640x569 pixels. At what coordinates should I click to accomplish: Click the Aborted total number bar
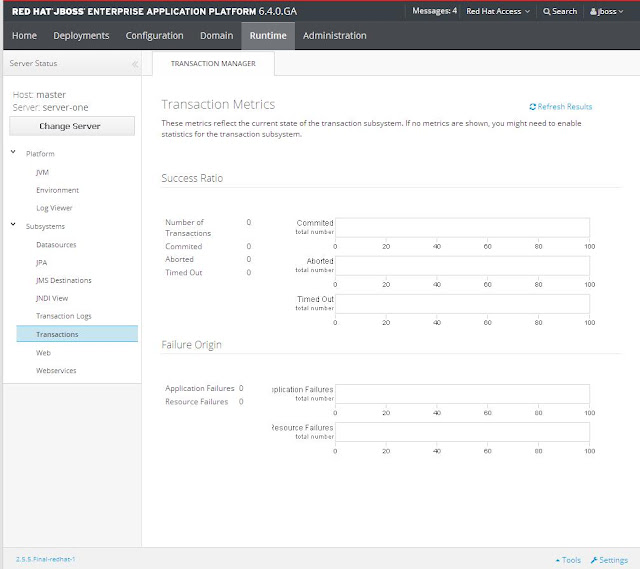462,265
